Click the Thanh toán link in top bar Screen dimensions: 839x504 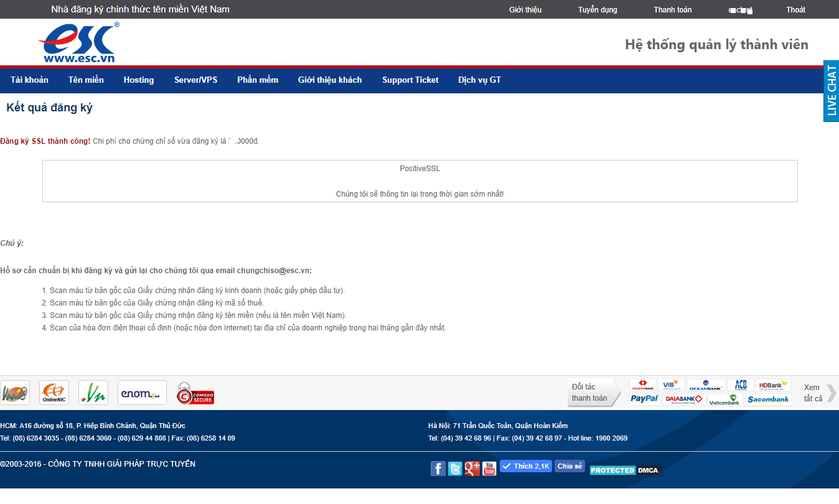[672, 9]
